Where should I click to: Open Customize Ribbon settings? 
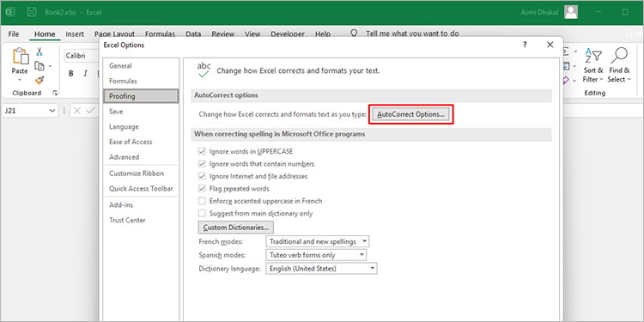tap(141, 173)
